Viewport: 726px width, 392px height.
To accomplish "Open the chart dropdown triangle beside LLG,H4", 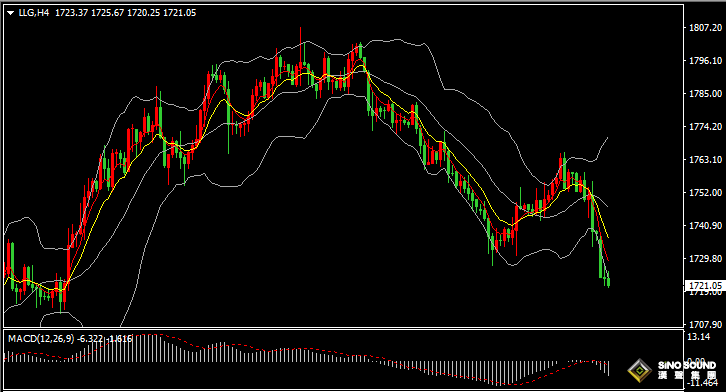I will (x=11, y=13).
